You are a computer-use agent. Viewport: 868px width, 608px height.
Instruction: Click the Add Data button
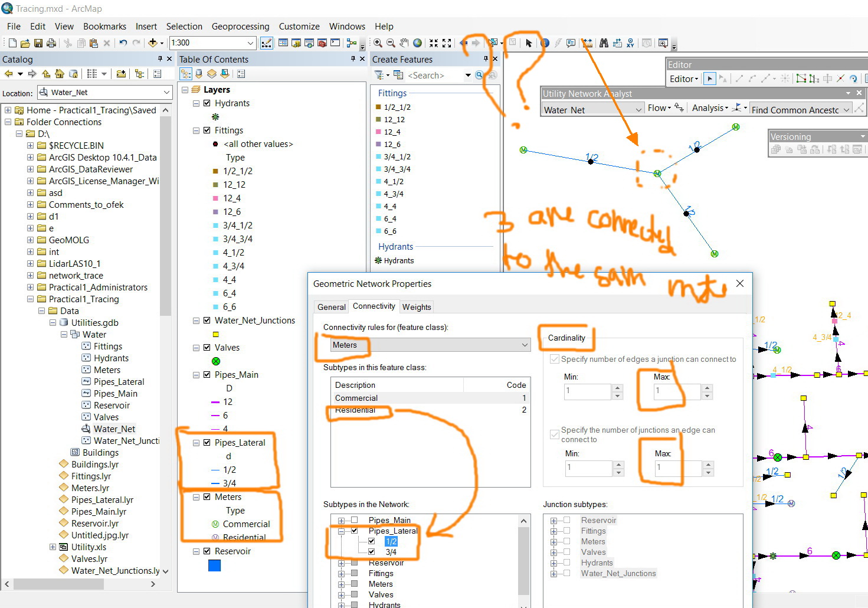click(153, 43)
